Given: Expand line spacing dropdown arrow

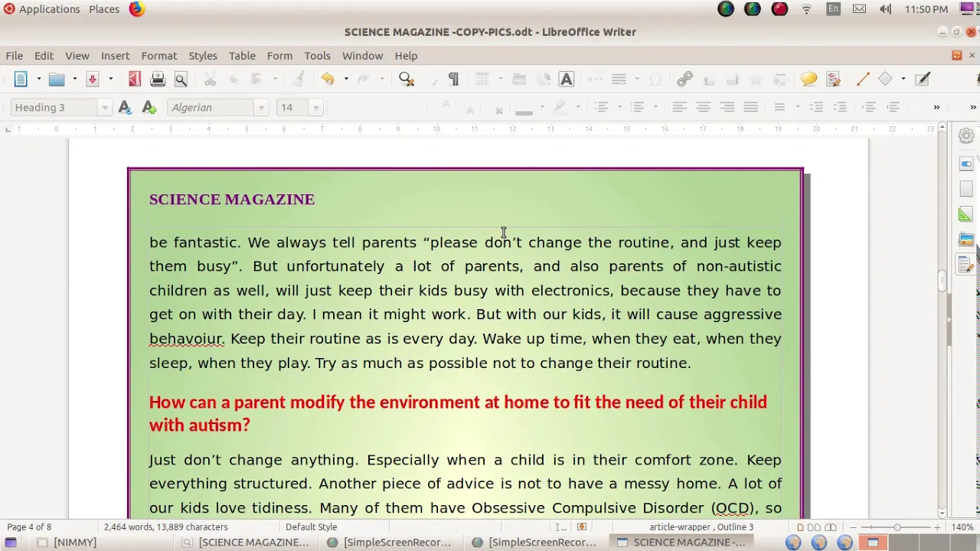Looking at the screenshot, I should click(797, 107).
